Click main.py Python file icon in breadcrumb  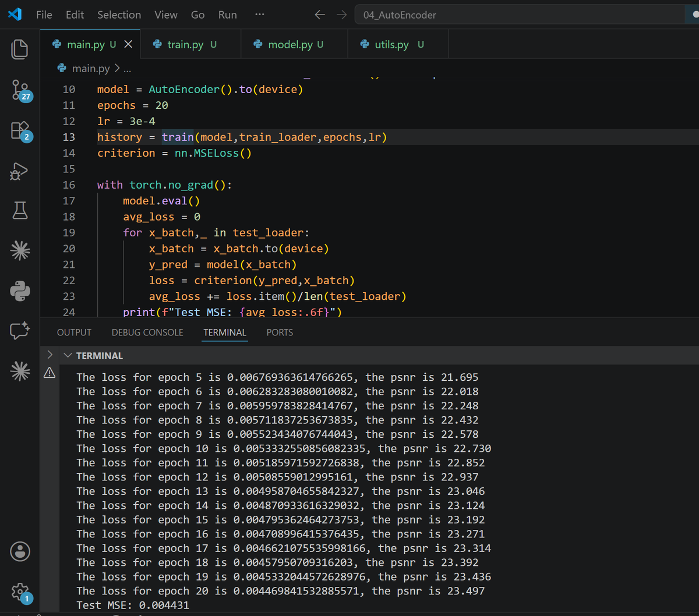pyautogui.click(x=62, y=68)
